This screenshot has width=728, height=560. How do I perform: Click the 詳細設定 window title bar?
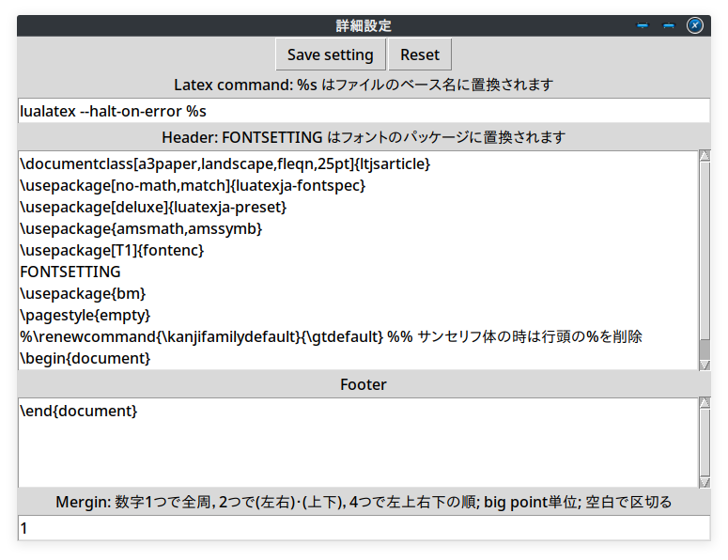click(364, 25)
